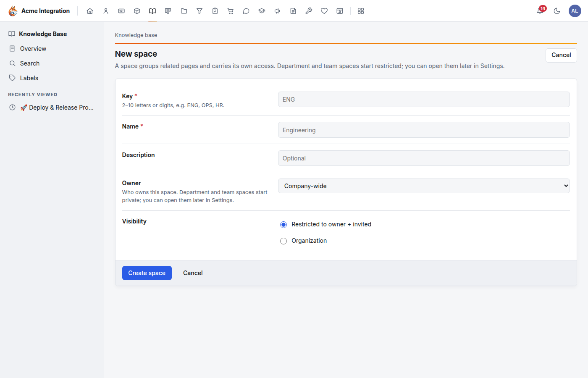Click the Create space button
Screen dimensions: 588x378
147,273
